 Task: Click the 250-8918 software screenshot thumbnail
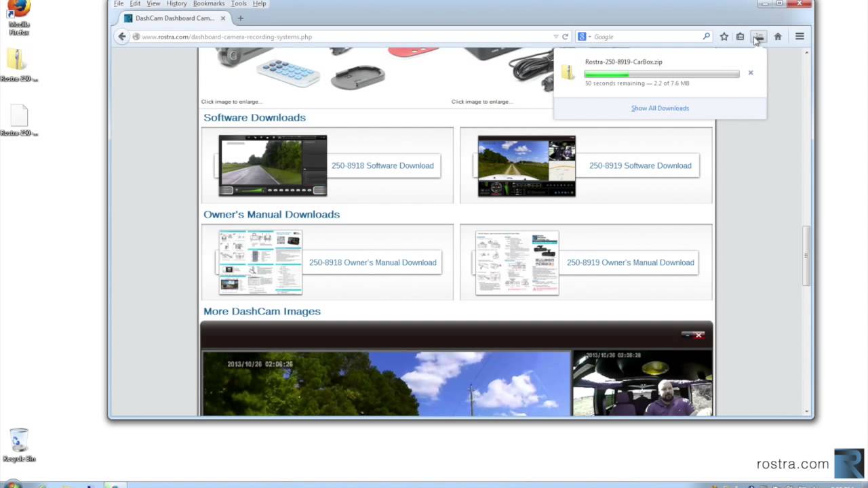(273, 165)
